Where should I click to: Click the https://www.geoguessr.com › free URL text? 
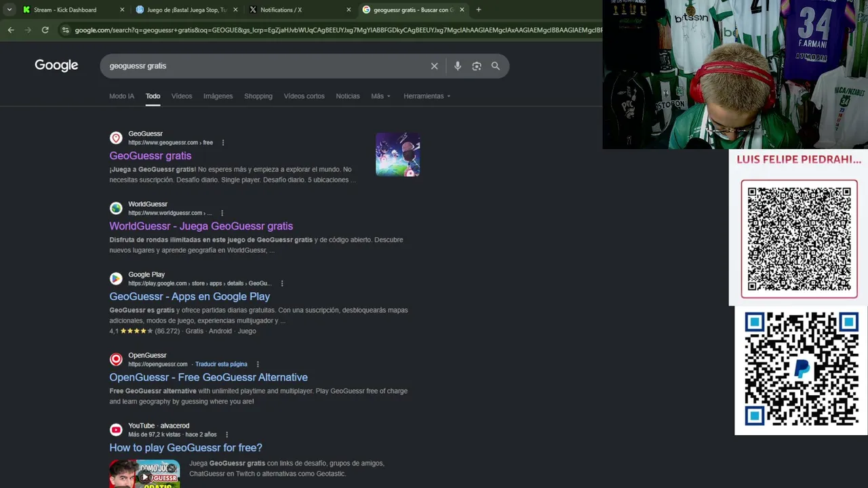tap(170, 142)
